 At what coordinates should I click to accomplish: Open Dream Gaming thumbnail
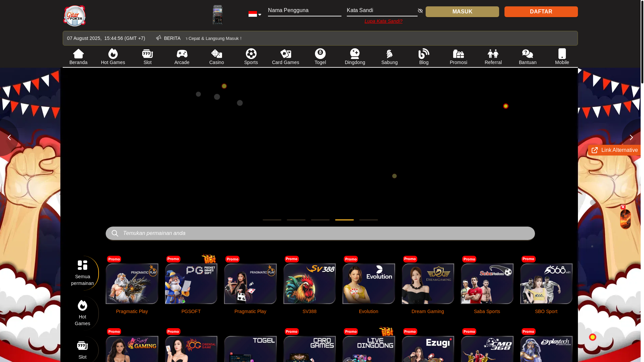428,284
